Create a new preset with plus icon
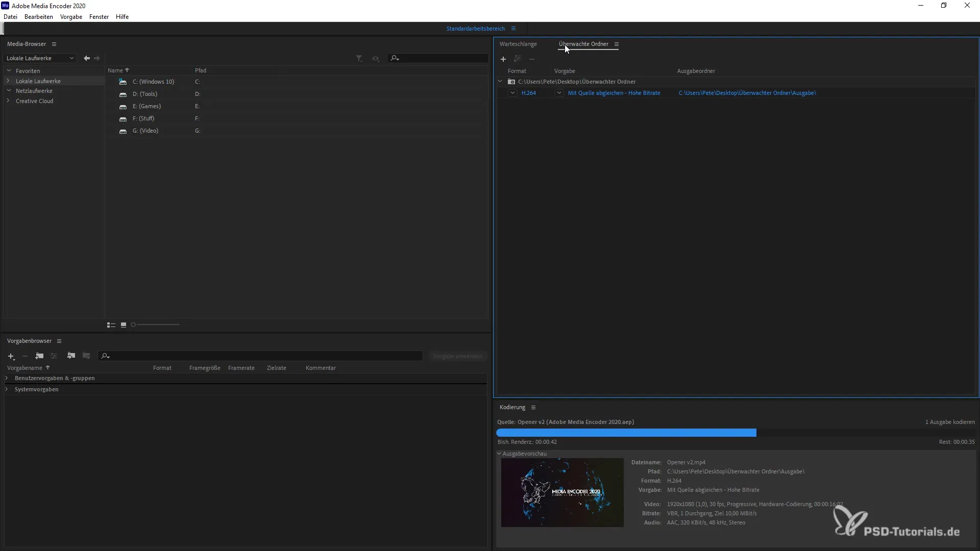The image size is (980, 551). 11,356
